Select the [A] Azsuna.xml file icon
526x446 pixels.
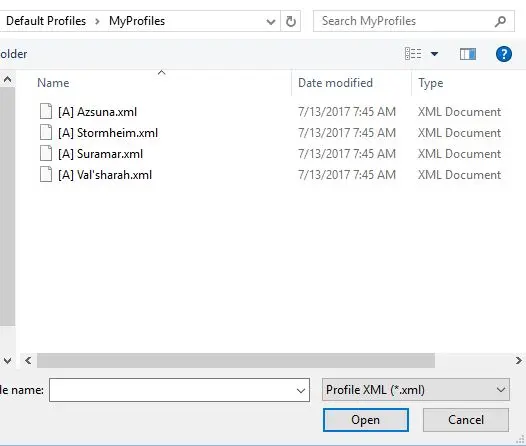(x=46, y=111)
